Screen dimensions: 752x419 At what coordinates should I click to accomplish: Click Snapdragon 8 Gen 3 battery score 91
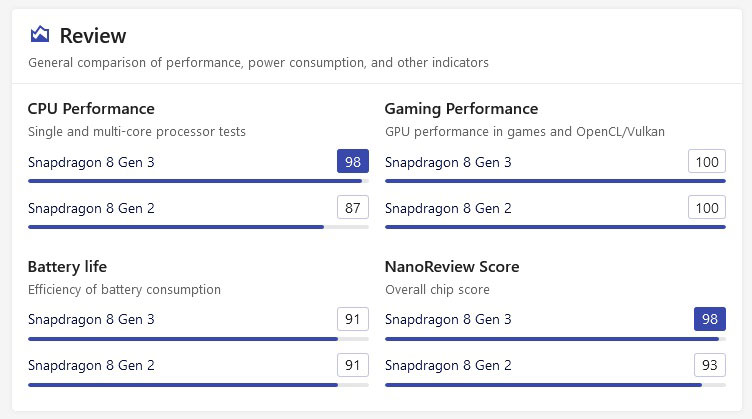coord(353,319)
